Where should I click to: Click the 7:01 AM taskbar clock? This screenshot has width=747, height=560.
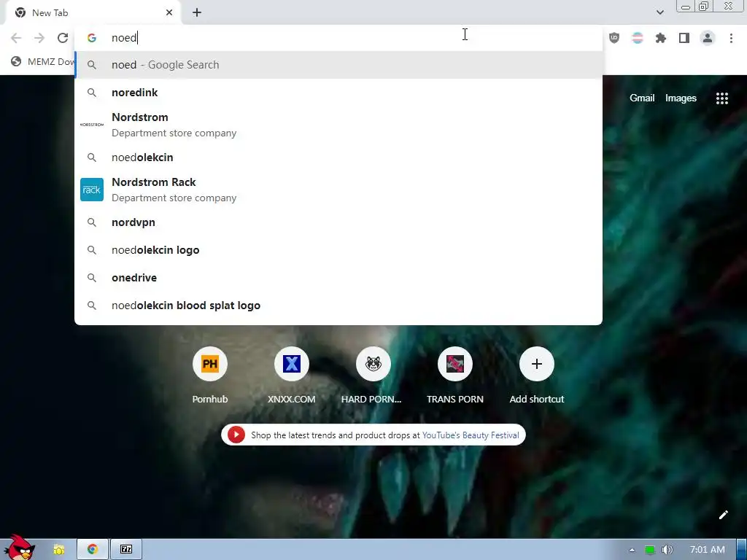pos(707,550)
